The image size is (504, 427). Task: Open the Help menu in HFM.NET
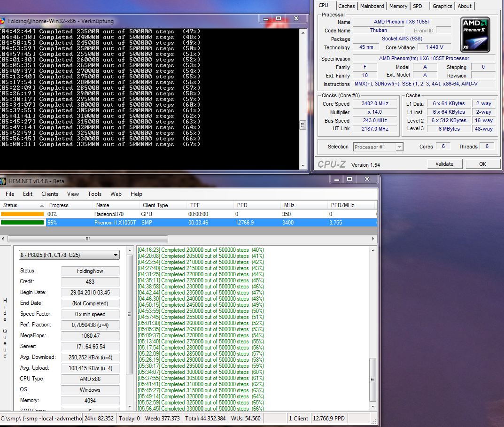(136, 194)
